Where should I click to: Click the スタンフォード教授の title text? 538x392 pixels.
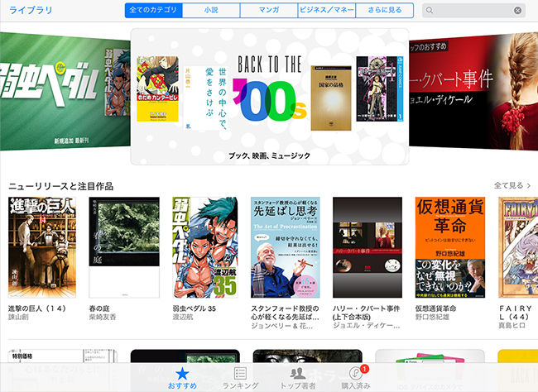tap(285, 313)
